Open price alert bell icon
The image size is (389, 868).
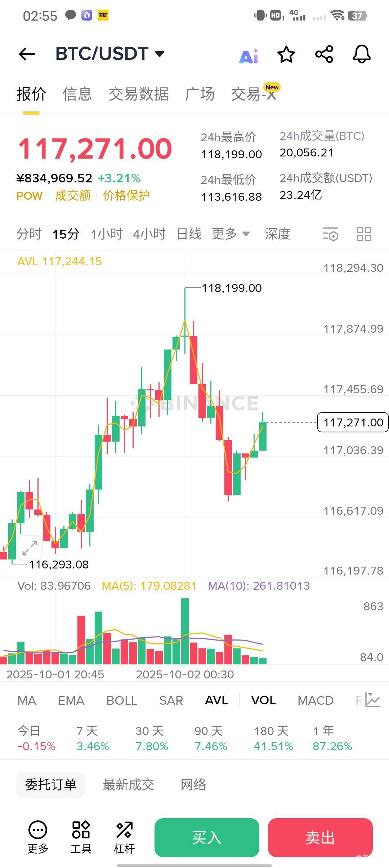click(362, 54)
